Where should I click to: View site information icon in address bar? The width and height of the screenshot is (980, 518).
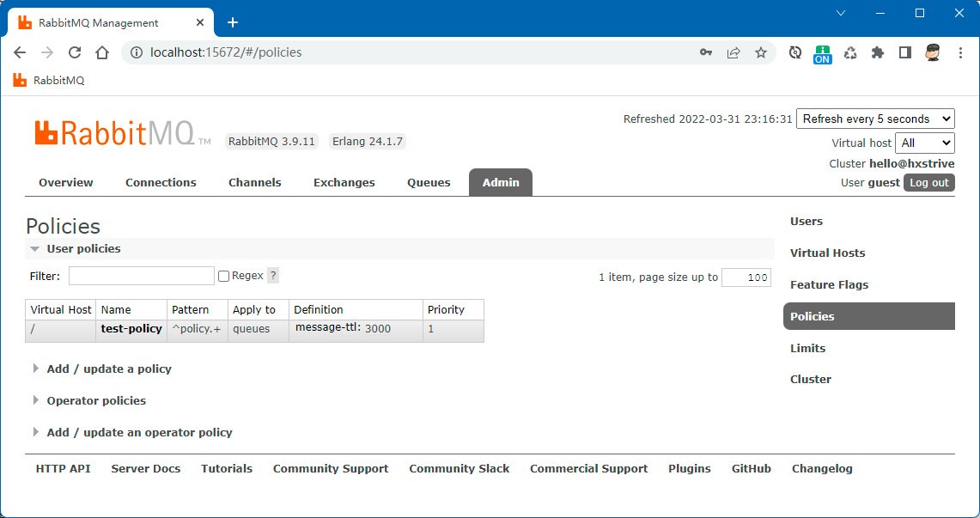click(x=136, y=52)
